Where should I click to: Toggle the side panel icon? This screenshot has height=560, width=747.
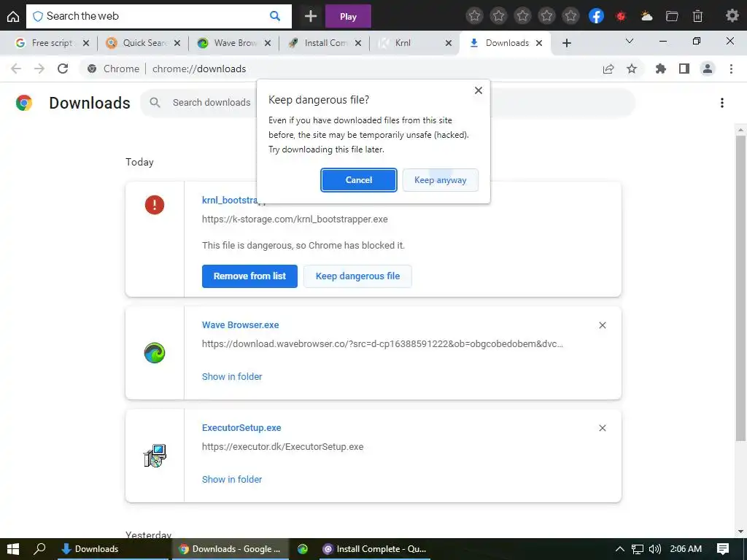[684, 69]
